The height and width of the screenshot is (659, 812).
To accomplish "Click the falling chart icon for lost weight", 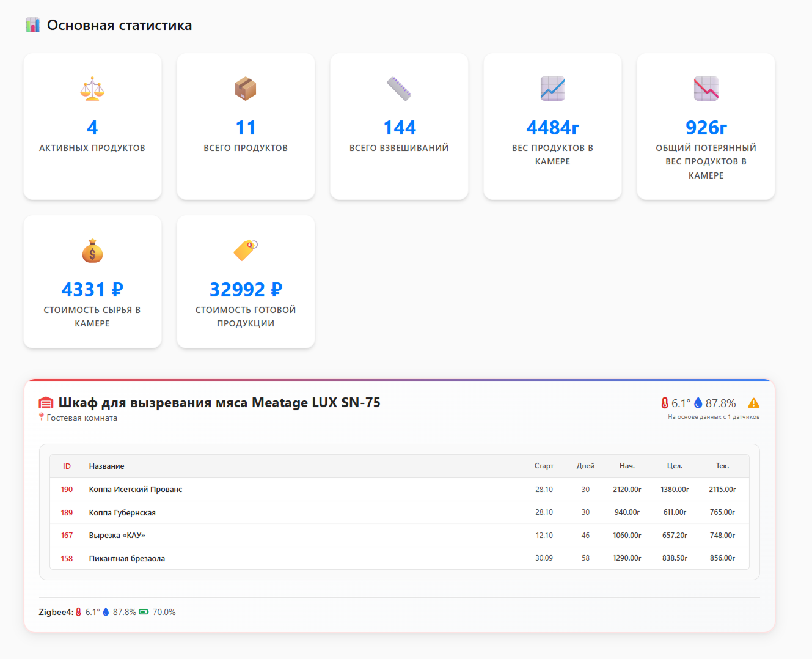I will tap(706, 89).
